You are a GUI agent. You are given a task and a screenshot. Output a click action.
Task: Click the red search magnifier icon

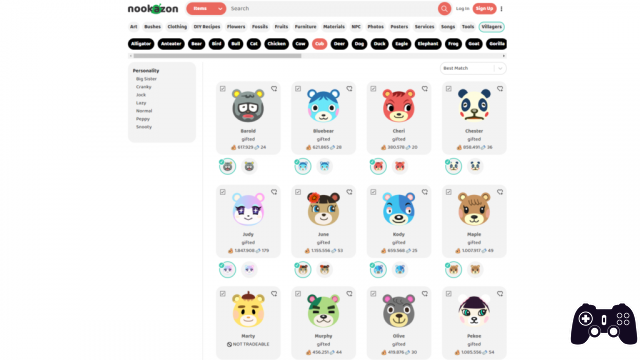pos(444,9)
